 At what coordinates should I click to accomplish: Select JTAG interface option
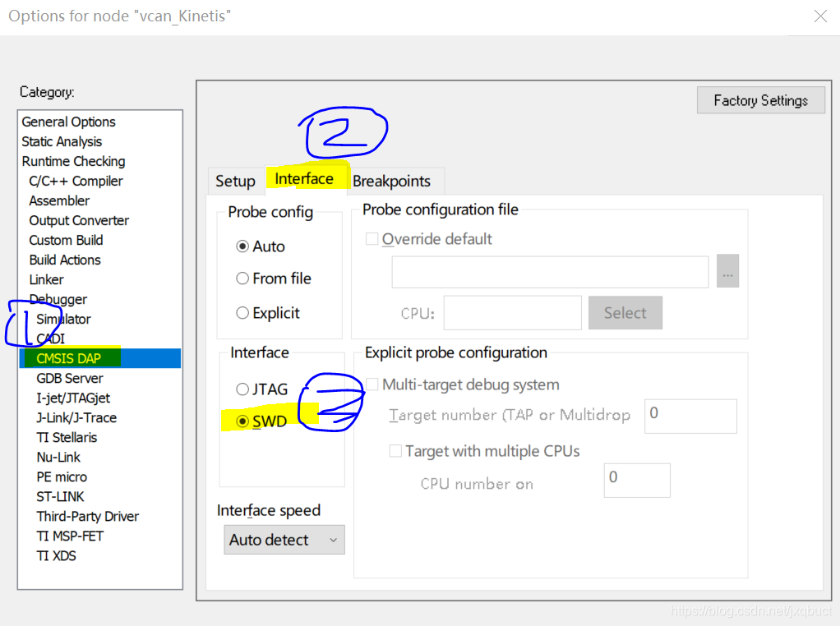[x=262, y=389]
